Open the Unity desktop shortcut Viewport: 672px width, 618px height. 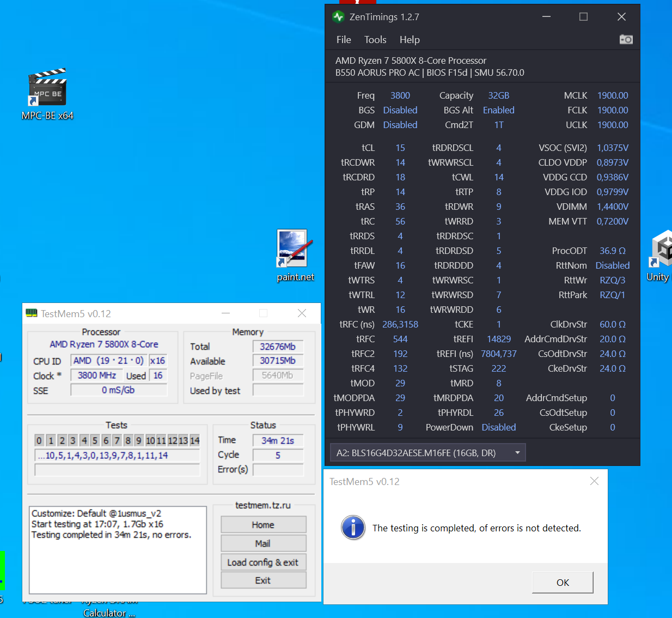[x=660, y=255]
